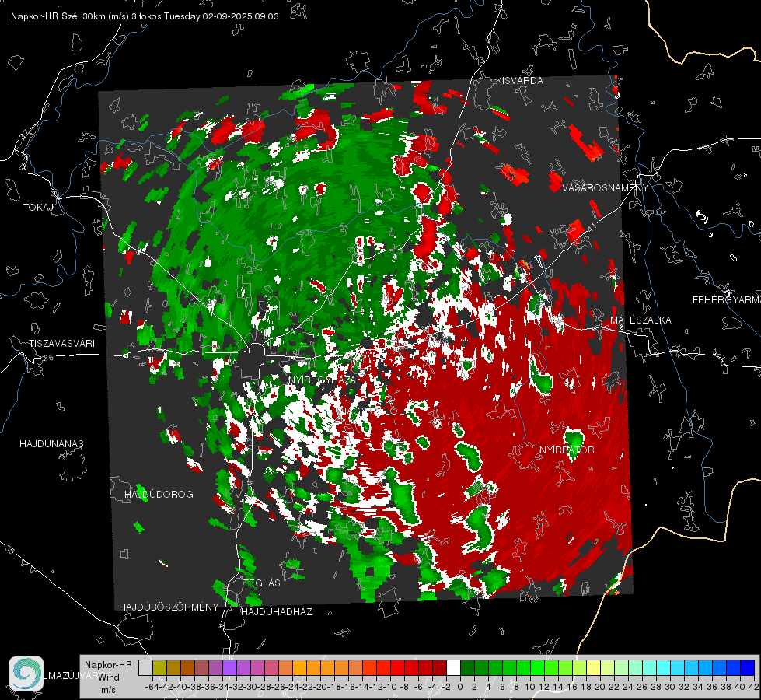761x700 pixels.
Task: Click the swirl weather logo icon
Action: (x=26, y=674)
